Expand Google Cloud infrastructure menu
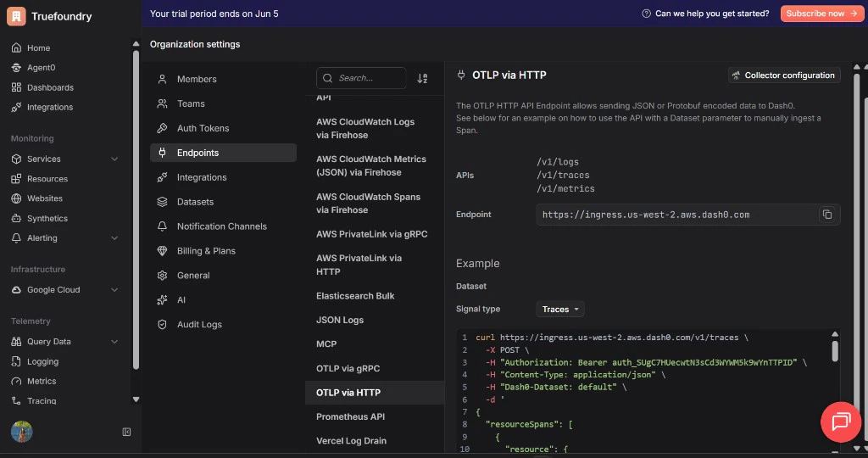The width and height of the screenshot is (868, 458). (x=114, y=289)
